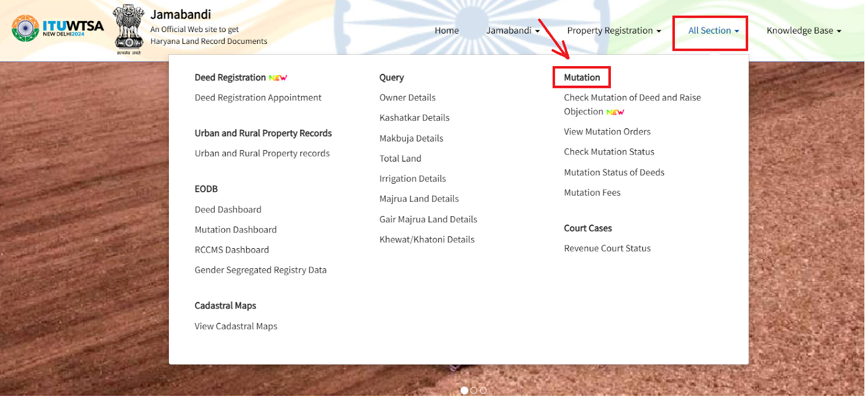Click the Indian national emblem icon
The width and height of the screenshot is (868, 399).
129,28
